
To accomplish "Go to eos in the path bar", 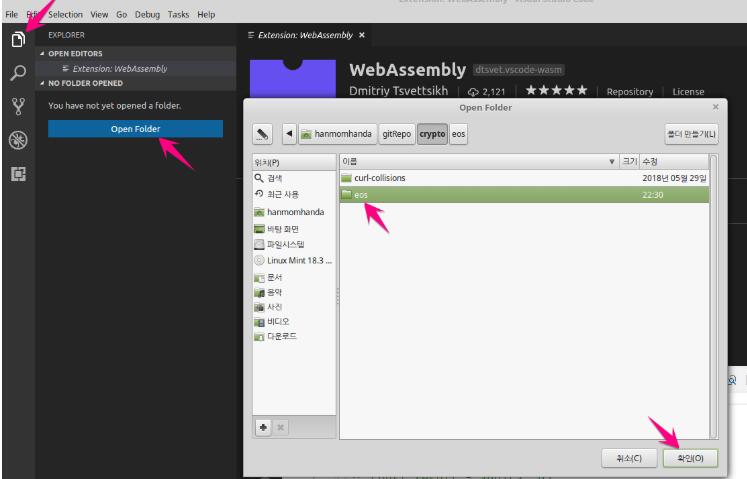I will coord(458,134).
